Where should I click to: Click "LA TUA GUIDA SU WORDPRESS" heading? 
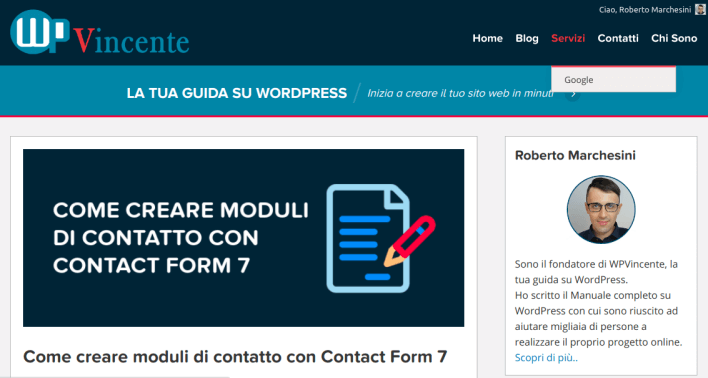(x=237, y=93)
